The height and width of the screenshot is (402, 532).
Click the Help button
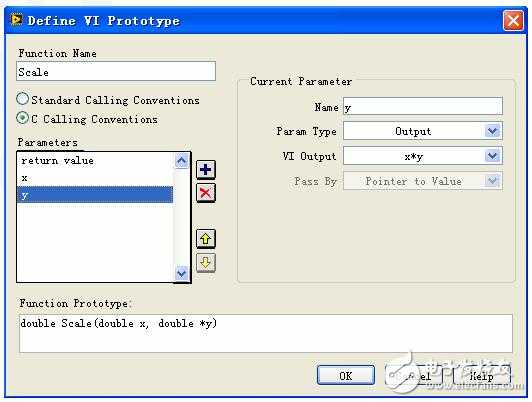pyautogui.click(x=482, y=375)
